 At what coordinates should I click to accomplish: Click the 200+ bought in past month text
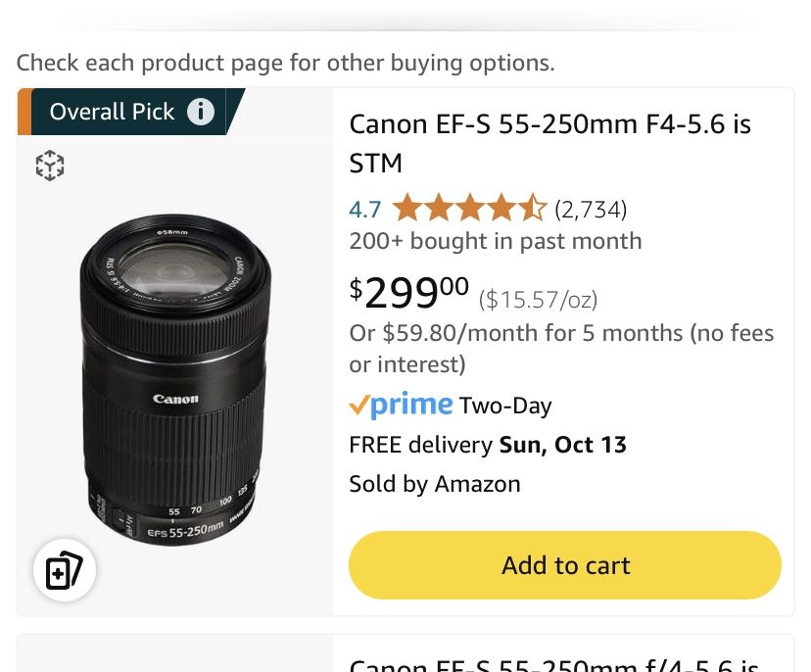tap(495, 241)
